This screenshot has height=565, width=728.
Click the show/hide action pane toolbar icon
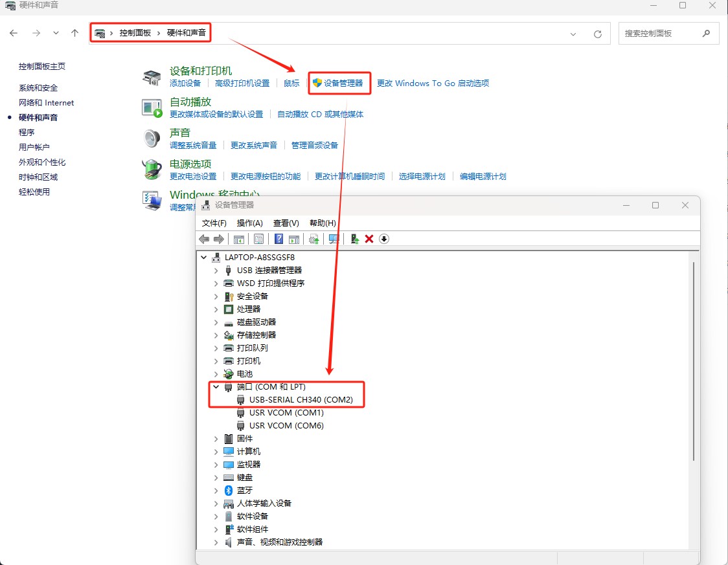click(x=294, y=239)
